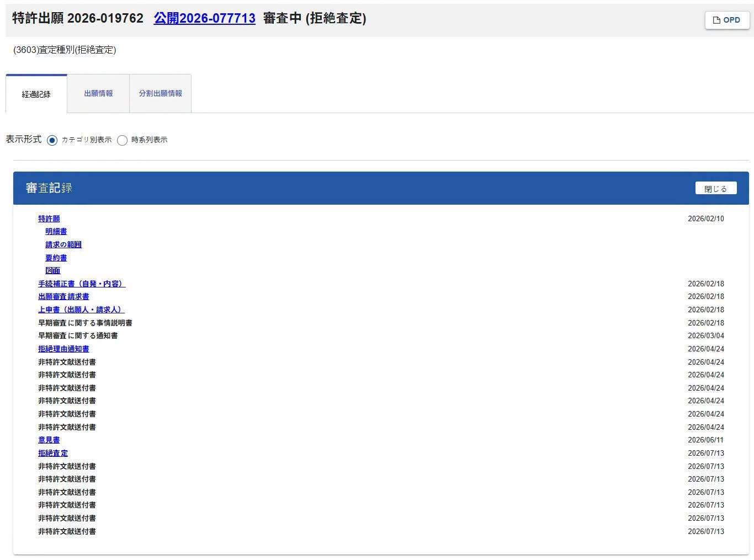Click the 特許出願 2026-019762 heading
754x560 pixels.
click(78, 18)
